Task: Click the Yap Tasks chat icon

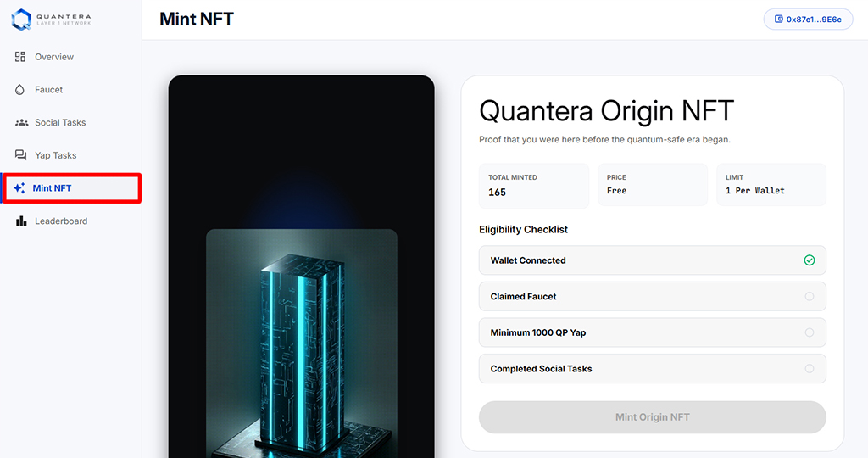Action: (x=20, y=155)
